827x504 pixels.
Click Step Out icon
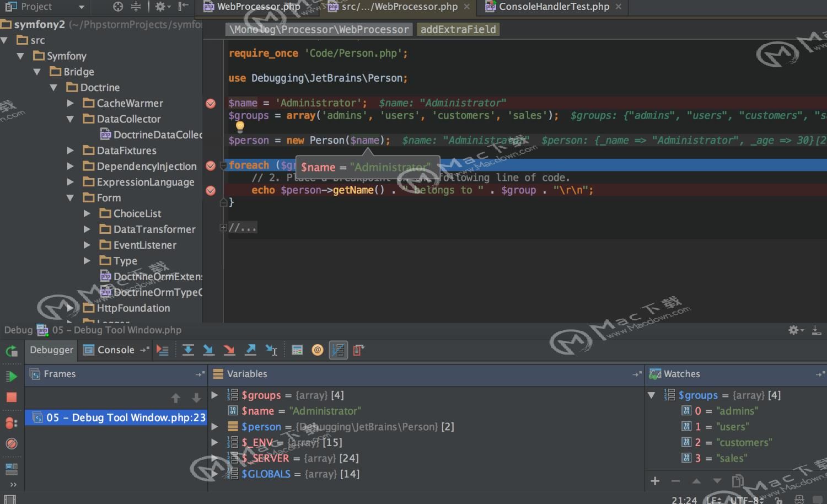point(250,350)
